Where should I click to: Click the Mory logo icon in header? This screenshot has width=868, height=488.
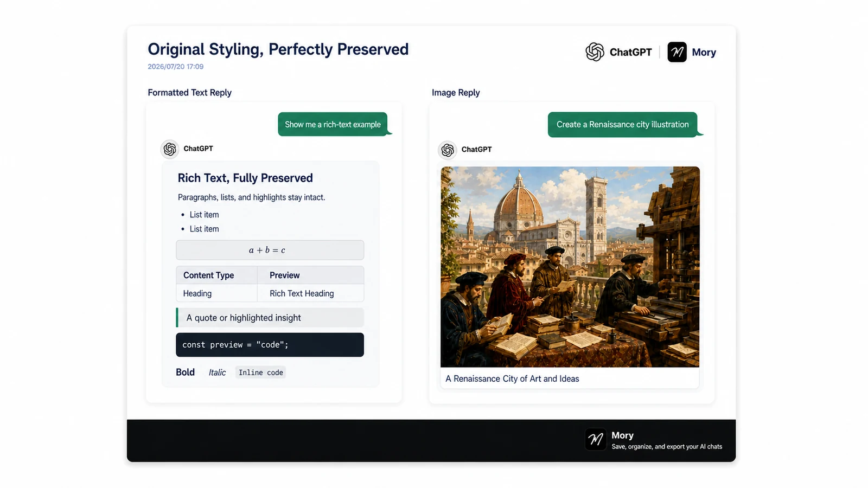coord(677,52)
